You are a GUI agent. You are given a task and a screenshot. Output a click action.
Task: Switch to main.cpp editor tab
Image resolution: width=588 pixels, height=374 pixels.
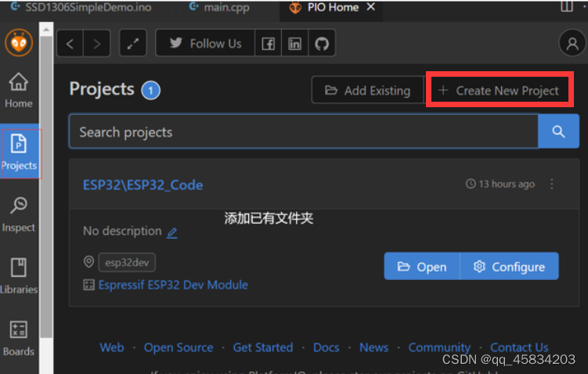click(x=220, y=8)
